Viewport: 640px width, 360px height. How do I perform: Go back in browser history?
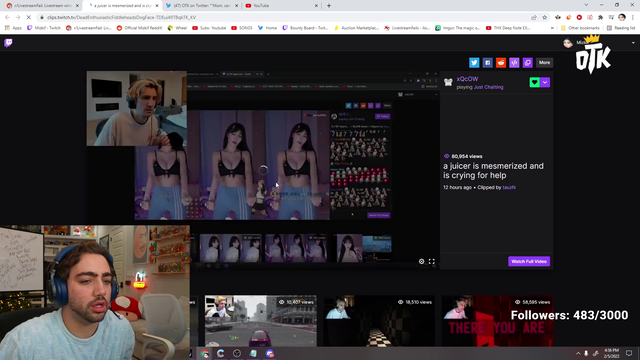pyautogui.click(x=7, y=18)
